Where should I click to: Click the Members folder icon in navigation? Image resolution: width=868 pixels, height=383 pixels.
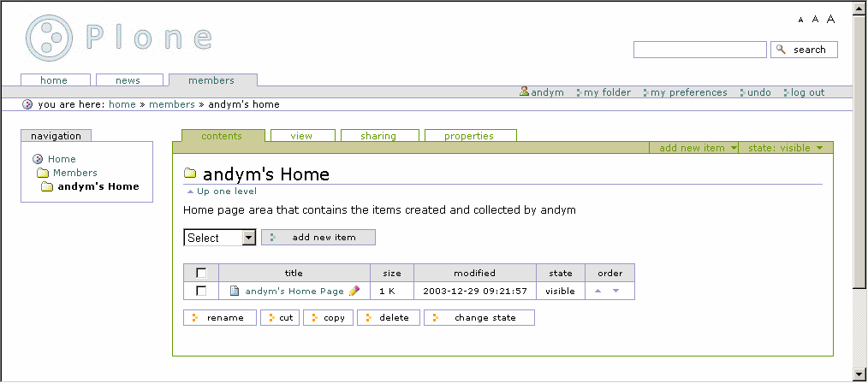pos(42,173)
